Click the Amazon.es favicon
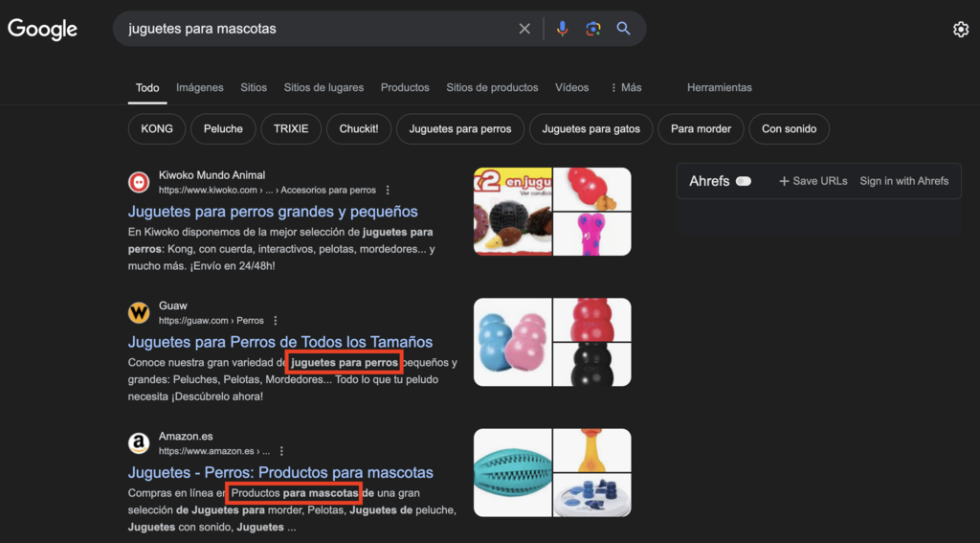Screen dimensions: 980x543 (139, 443)
